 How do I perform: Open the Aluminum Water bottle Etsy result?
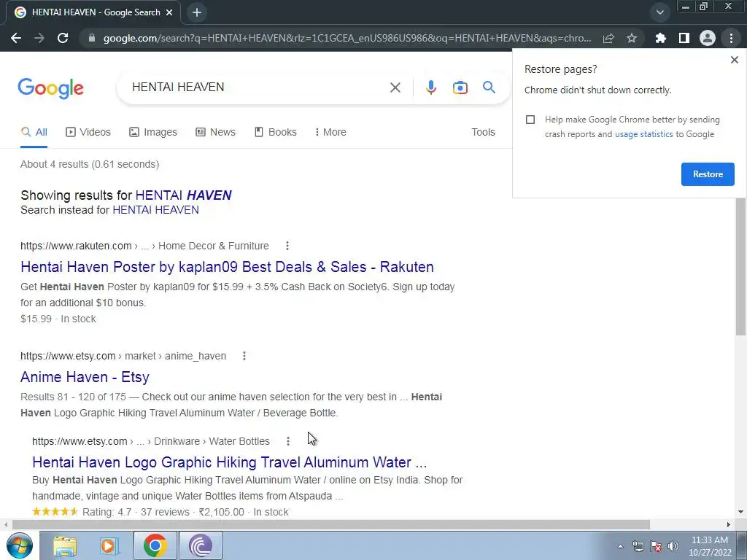click(x=230, y=462)
